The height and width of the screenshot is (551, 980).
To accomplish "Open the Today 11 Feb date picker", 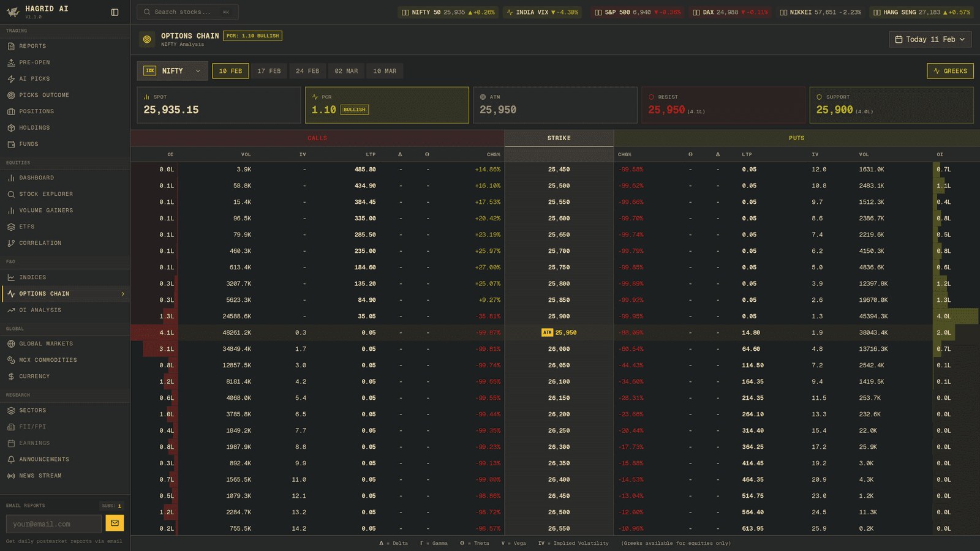I will tap(930, 39).
